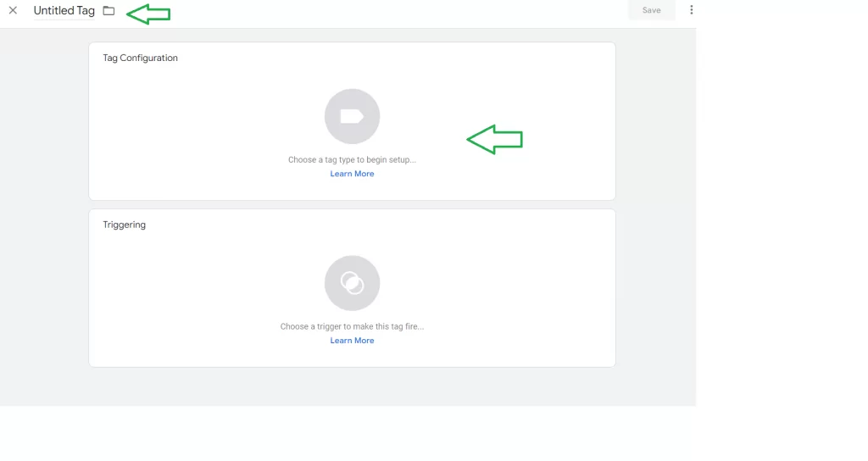The image size is (868, 461).
Task: Click the trigger placeholder circle icon
Action: pyautogui.click(x=352, y=283)
